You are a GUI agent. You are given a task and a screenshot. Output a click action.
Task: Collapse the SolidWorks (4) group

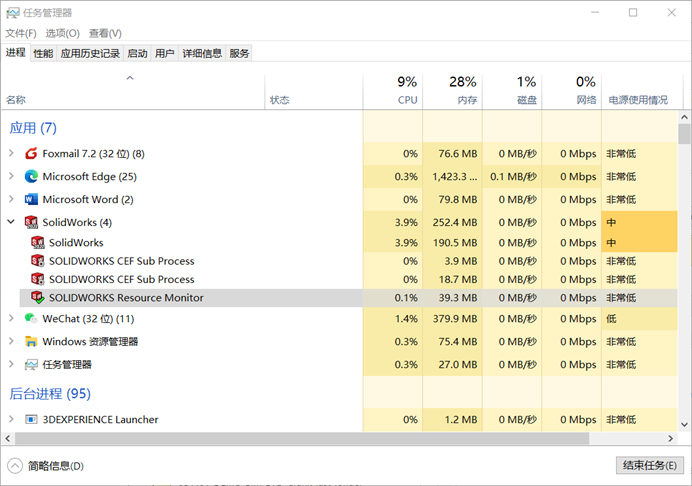[11, 222]
